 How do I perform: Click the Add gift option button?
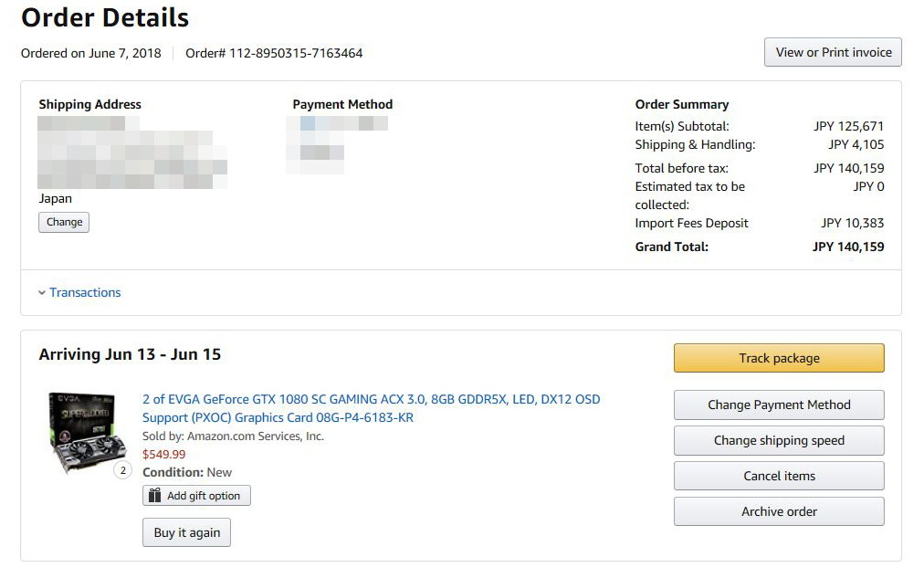click(x=196, y=496)
